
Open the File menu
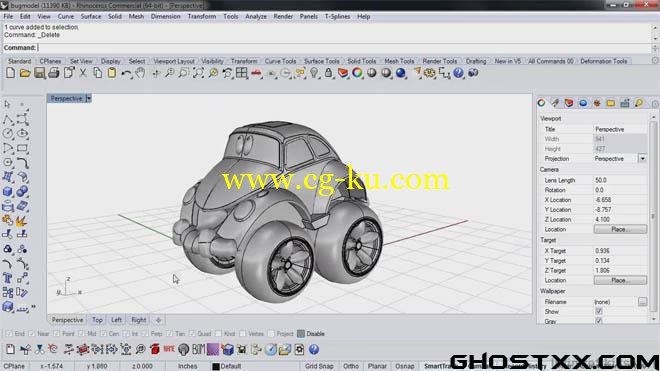8,16
